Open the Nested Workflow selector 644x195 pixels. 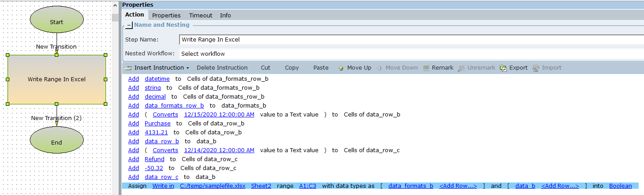[411, 54]
